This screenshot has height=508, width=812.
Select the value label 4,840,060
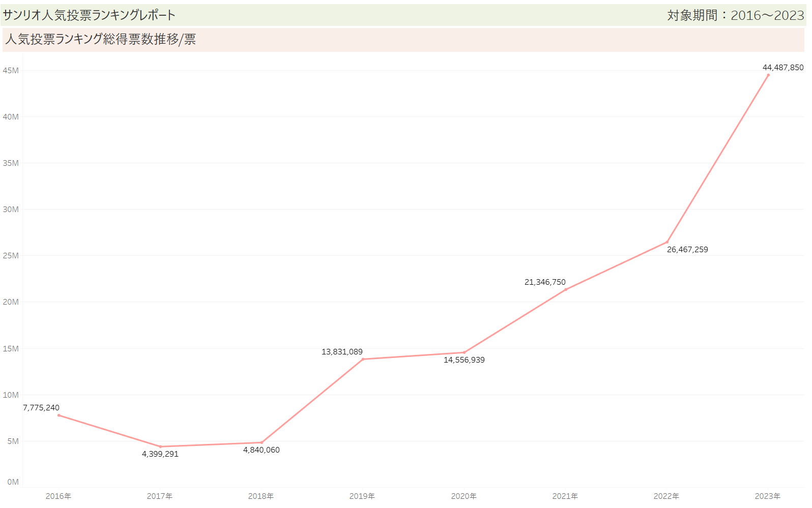tap(262, 450)
